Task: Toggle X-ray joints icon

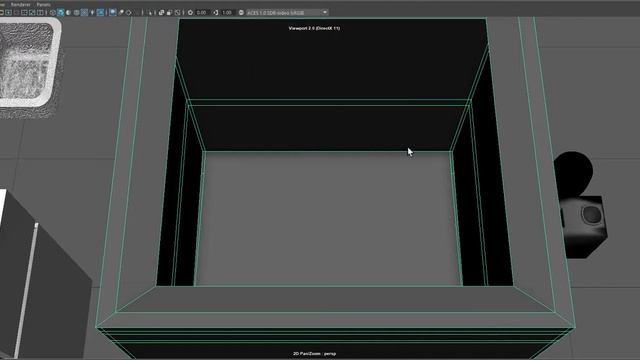Action: tap(178, 13)
